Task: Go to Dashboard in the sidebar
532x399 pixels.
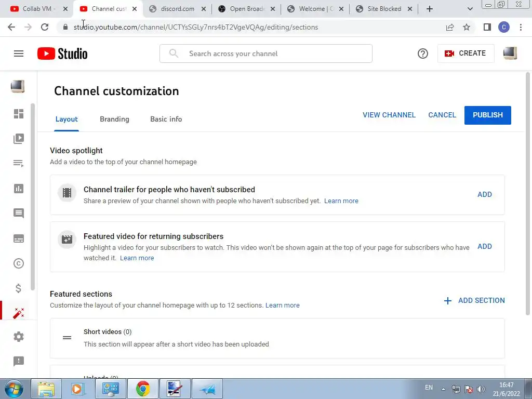Action: tap(19, 114)
